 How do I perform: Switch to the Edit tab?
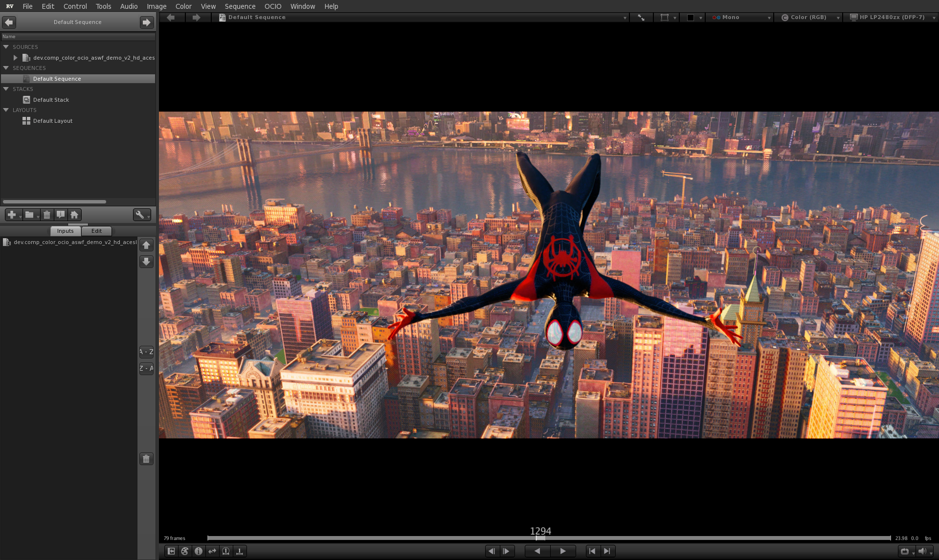pos(96,231)
